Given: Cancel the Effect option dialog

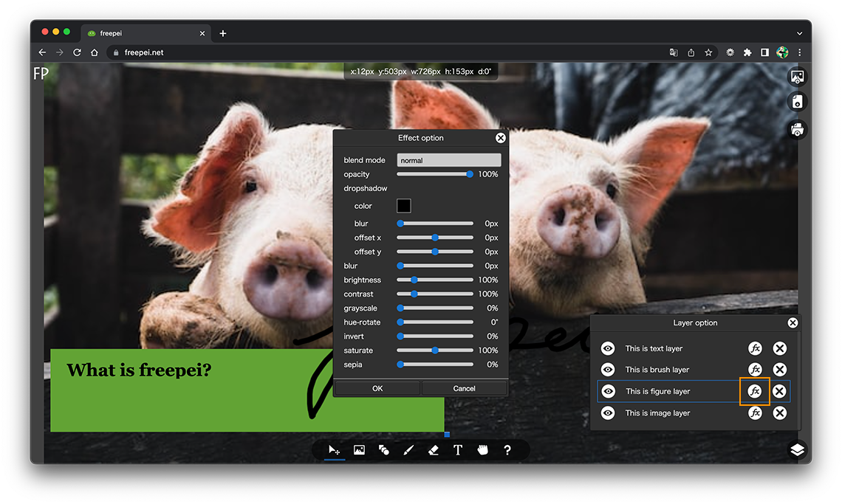Looking at the screenshot, I should coord(464,389).
